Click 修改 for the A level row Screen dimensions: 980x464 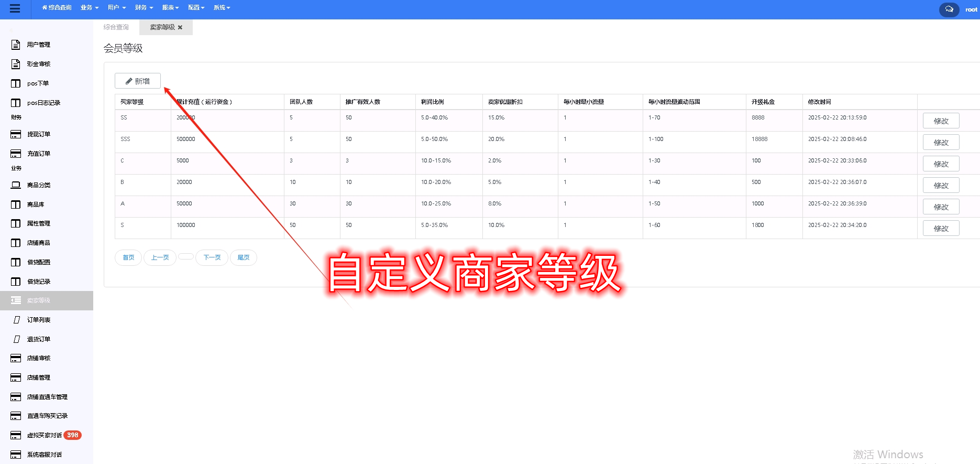[x=941, y=207]
